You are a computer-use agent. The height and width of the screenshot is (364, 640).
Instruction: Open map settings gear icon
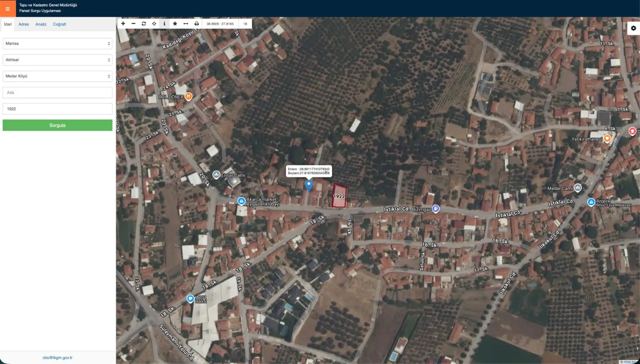coord(634,28)
